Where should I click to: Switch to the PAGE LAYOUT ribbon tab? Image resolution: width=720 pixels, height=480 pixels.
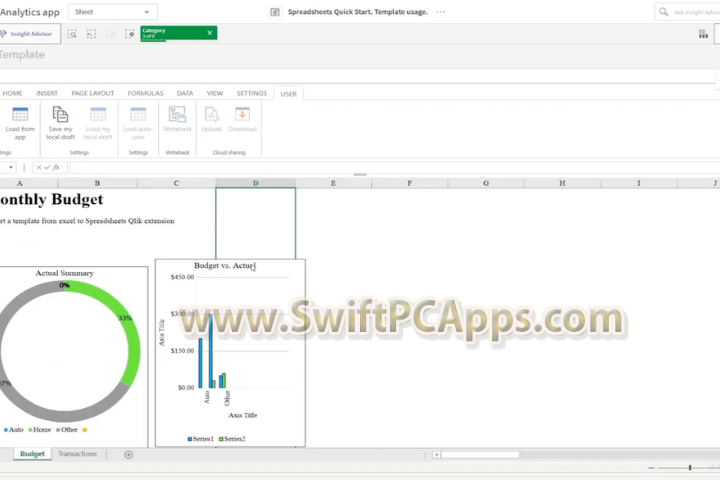[93, 93]
